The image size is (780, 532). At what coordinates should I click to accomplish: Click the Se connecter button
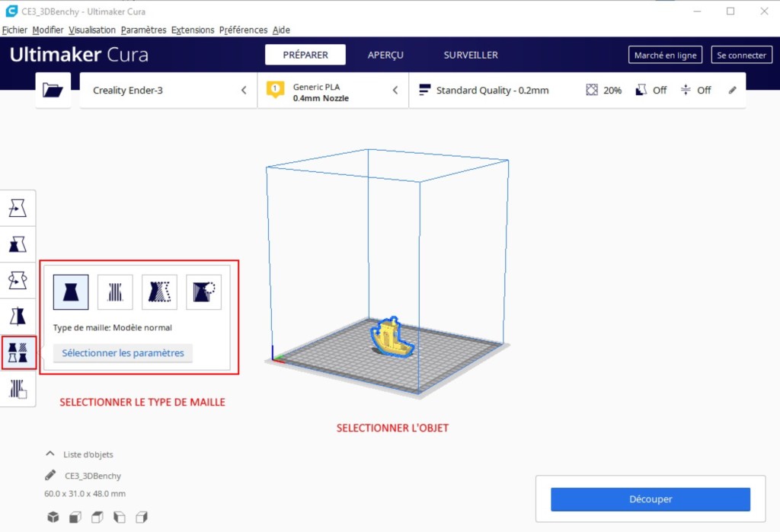pyautogui.click(x=741, y=55)
